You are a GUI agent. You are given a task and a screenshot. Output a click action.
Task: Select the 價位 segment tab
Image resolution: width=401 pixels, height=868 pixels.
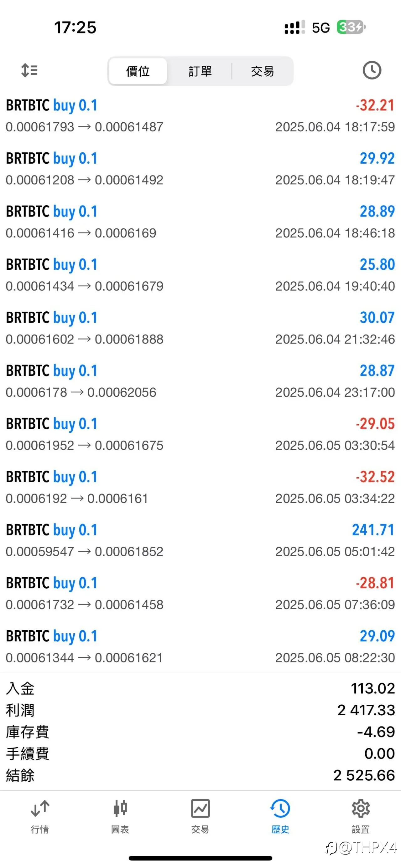coord(138,71)
